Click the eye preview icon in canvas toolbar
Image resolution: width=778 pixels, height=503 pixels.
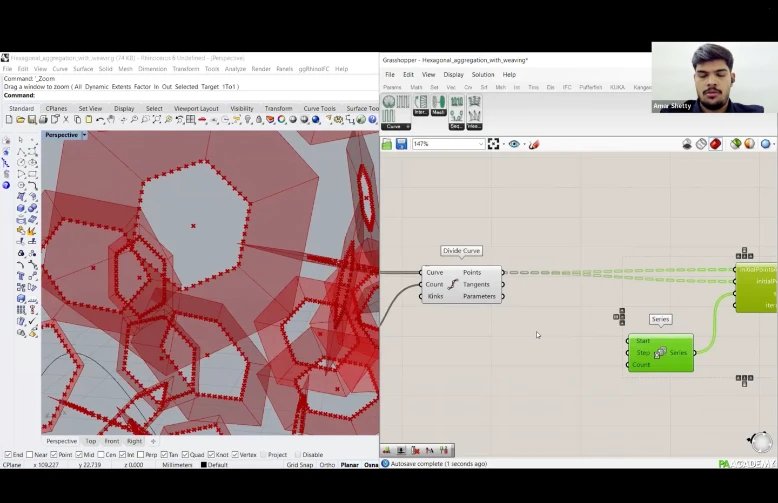[514, 144]
